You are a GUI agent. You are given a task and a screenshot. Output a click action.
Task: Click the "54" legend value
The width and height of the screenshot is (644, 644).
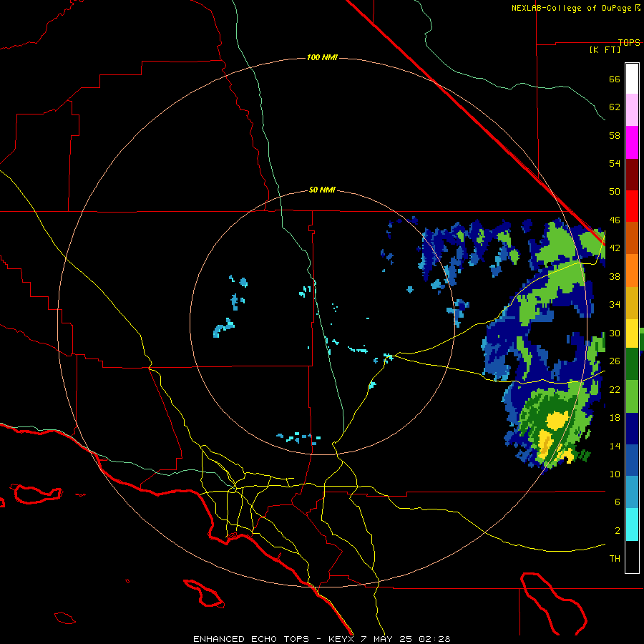[x=615, y=163]
